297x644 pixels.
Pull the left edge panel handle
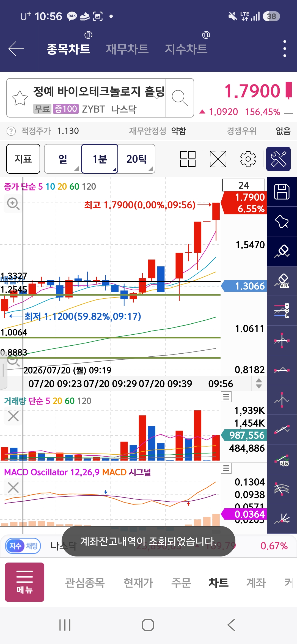[x=3, y=370]
